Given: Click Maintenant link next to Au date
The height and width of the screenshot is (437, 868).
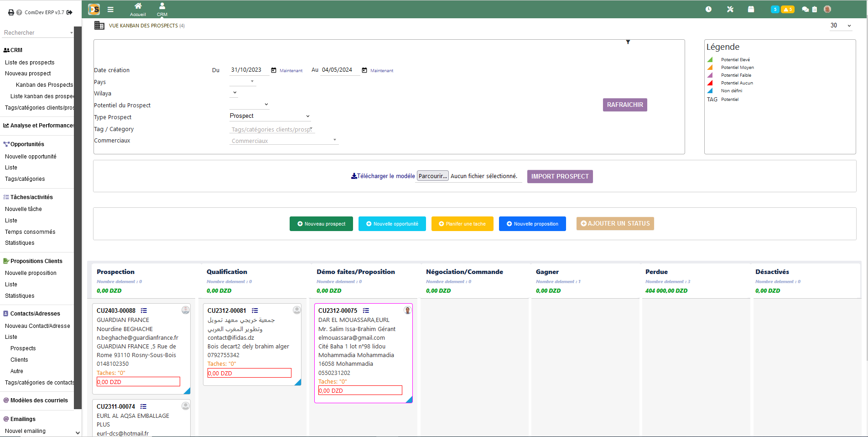Looking at the screenshot, I should tap(382, 71).
